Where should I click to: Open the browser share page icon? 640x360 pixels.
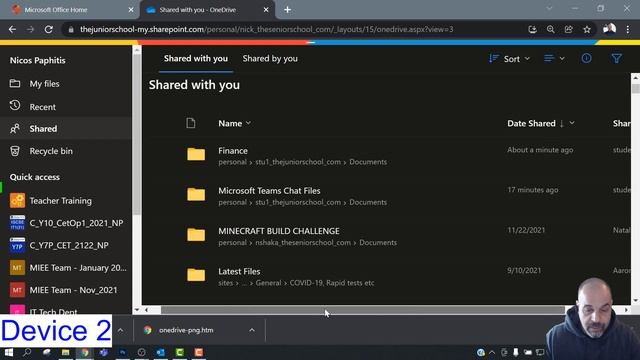point(569,29)
